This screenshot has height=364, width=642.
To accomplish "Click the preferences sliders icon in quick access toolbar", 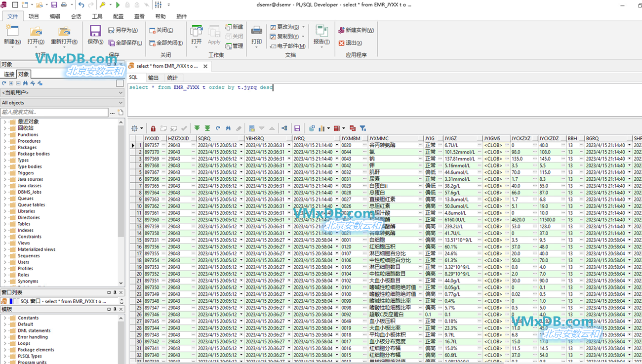I will coord(158,5).
